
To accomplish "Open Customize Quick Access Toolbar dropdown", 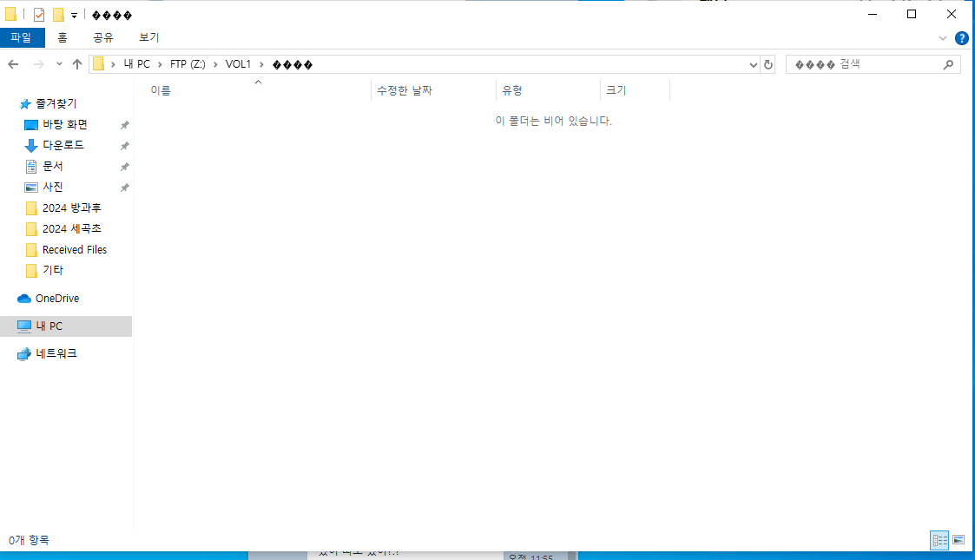I will (x=74, y=15).
